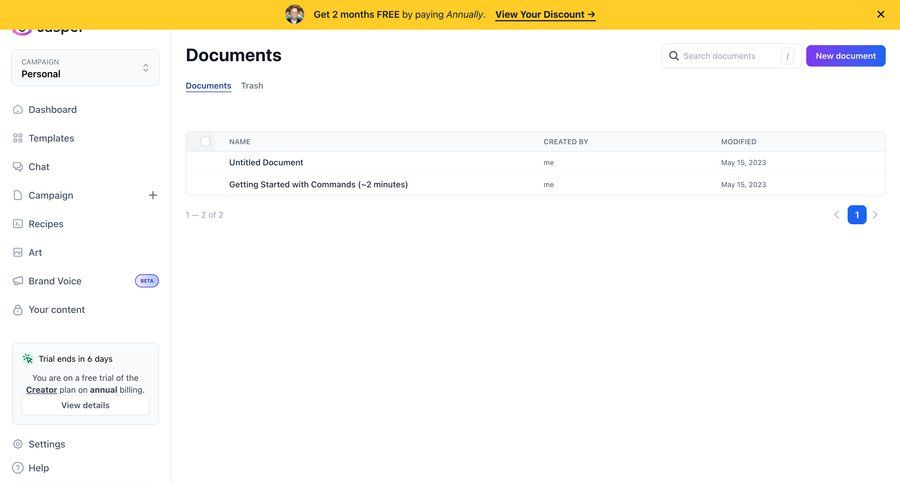Click the '1 — 2 of 2' count text
900x484 pixels.
tap(204, 215)
